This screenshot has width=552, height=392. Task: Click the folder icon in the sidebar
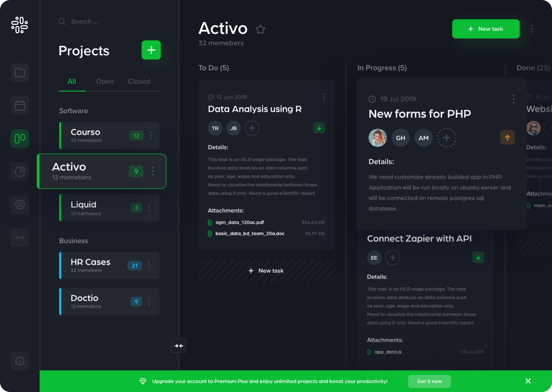point(20,72)
